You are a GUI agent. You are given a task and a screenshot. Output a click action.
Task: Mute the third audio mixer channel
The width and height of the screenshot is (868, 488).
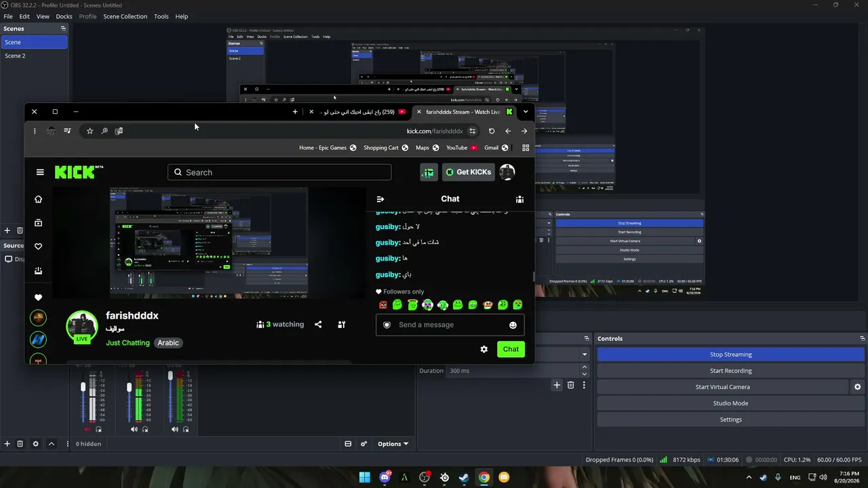(174, 429)
